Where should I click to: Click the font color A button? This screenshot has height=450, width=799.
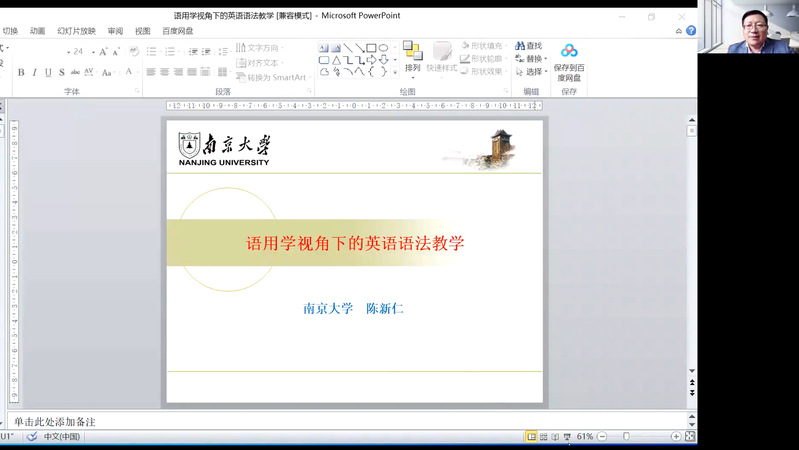[129, 72]
